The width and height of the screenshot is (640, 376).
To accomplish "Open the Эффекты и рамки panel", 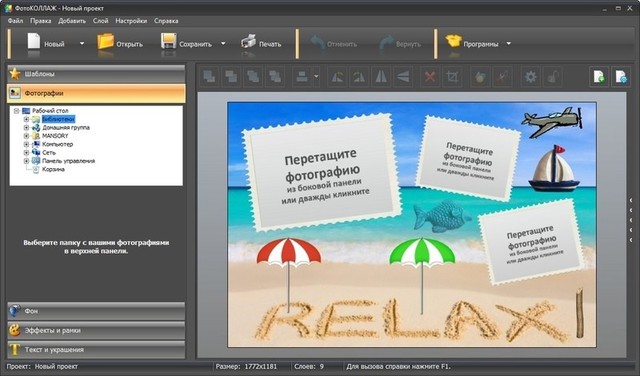I will click(96, 330).
